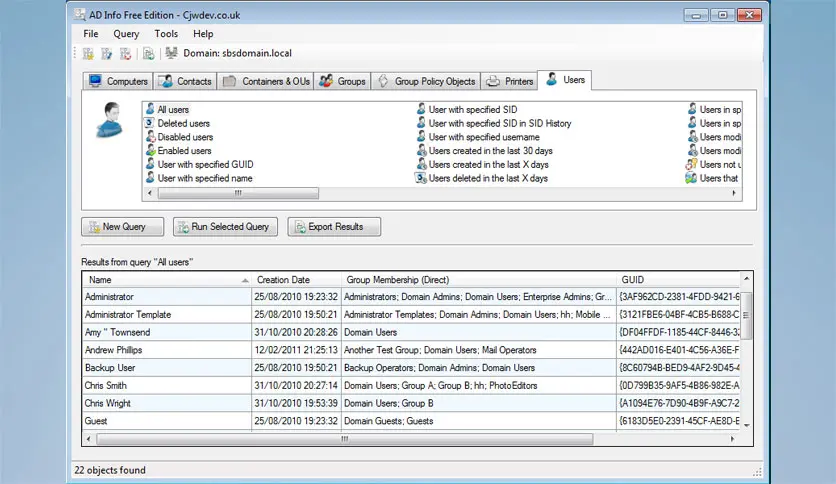Viewport: 836px width, 484px height.
Task: Select the Deleted users query icon
Action: click(150, 123)
